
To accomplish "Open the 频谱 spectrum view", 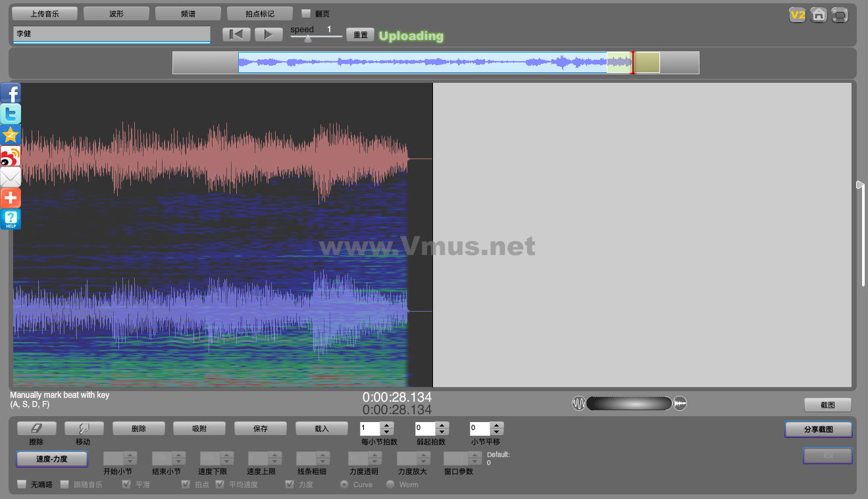I will click(188, 13).
